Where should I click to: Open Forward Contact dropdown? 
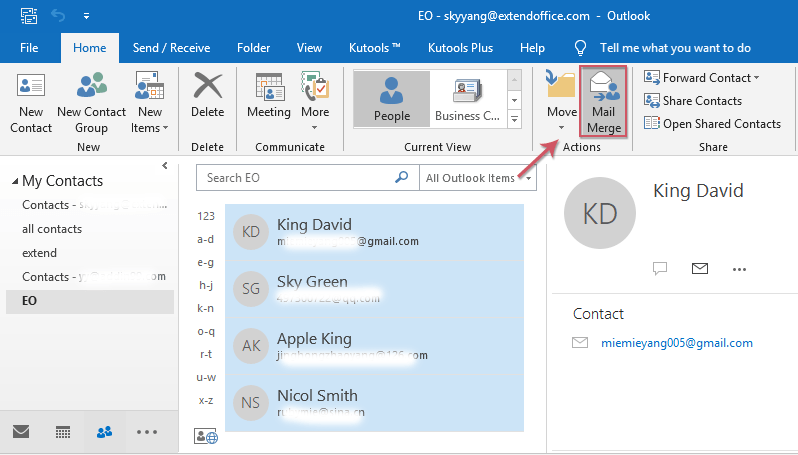pyautogui.click(x=701, y=78)
